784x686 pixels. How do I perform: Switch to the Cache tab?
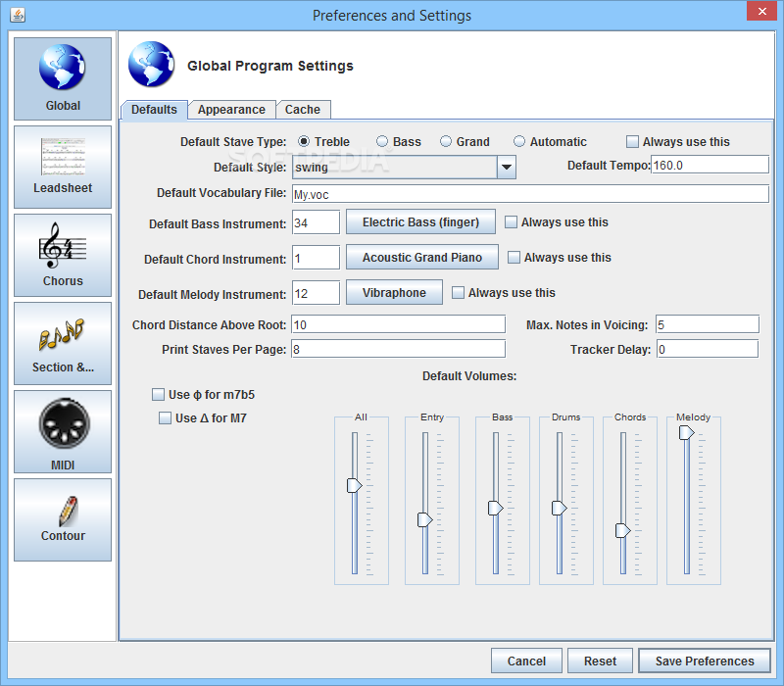pos(303,110)
